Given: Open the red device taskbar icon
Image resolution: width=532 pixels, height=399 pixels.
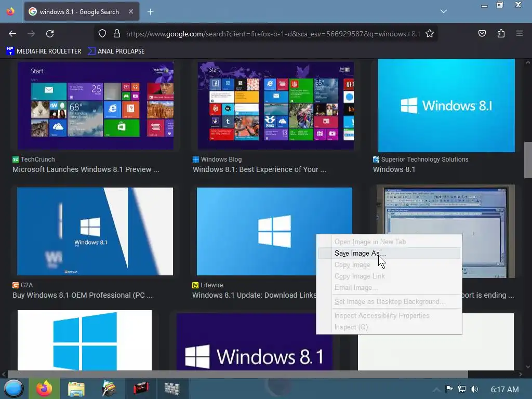Looking at the screenshot, I should pyautogui.click(x=141, y=388).
